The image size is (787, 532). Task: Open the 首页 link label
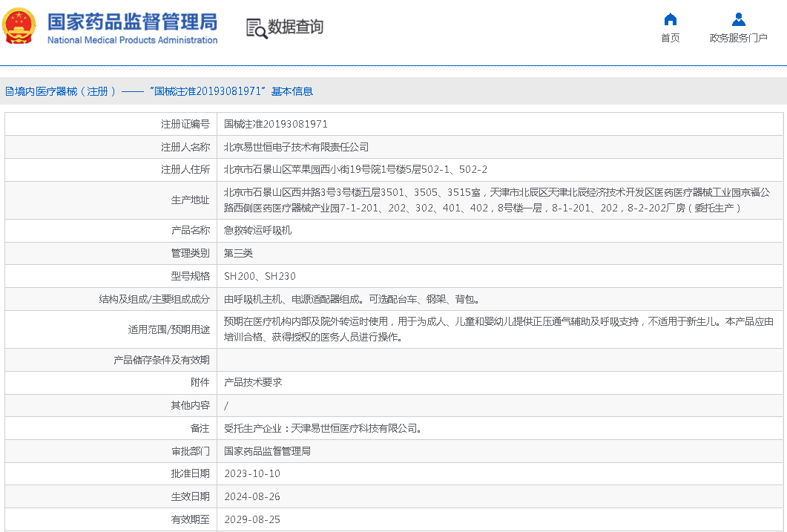pyautogui.click(x=670, y=38)
